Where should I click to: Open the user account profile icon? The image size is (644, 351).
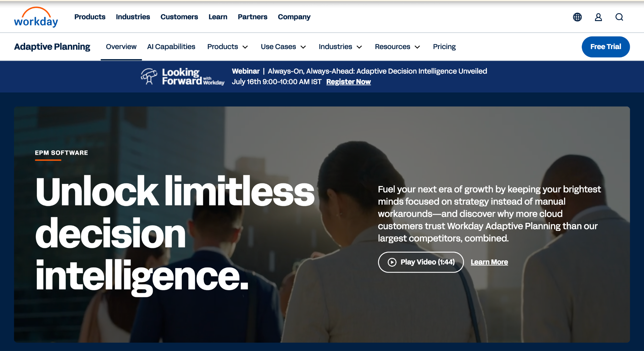(598, 17)
